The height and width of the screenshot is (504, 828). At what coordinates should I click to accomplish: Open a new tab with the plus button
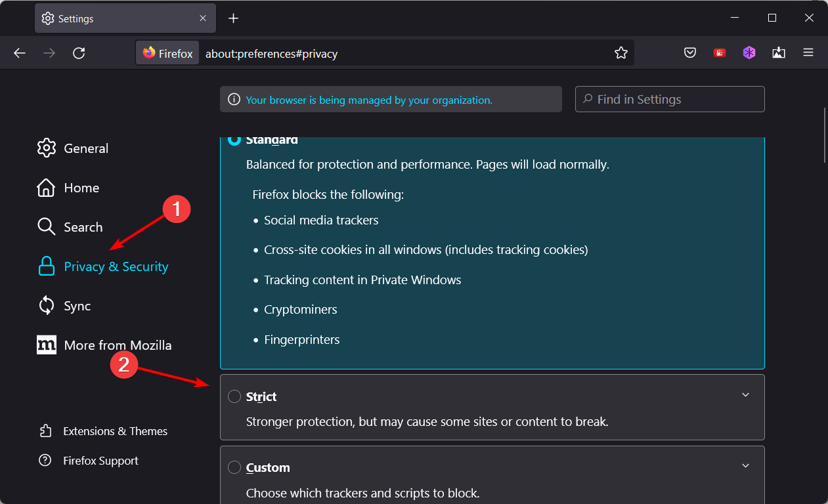point(233,18)
